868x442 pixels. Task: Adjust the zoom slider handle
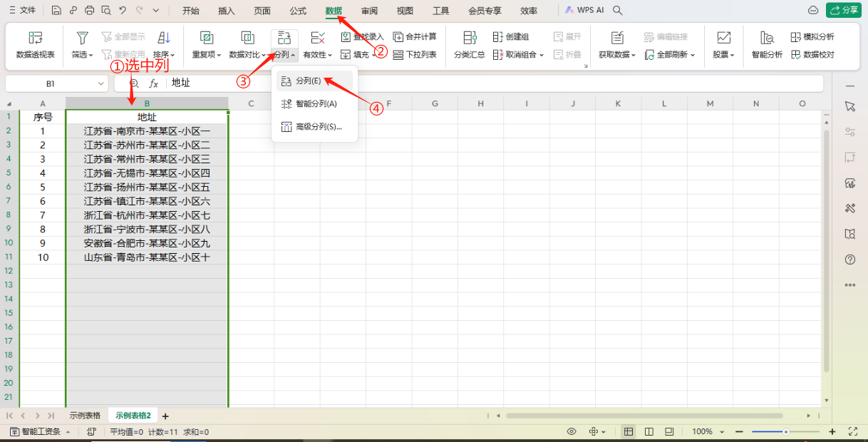pos(785,431)
